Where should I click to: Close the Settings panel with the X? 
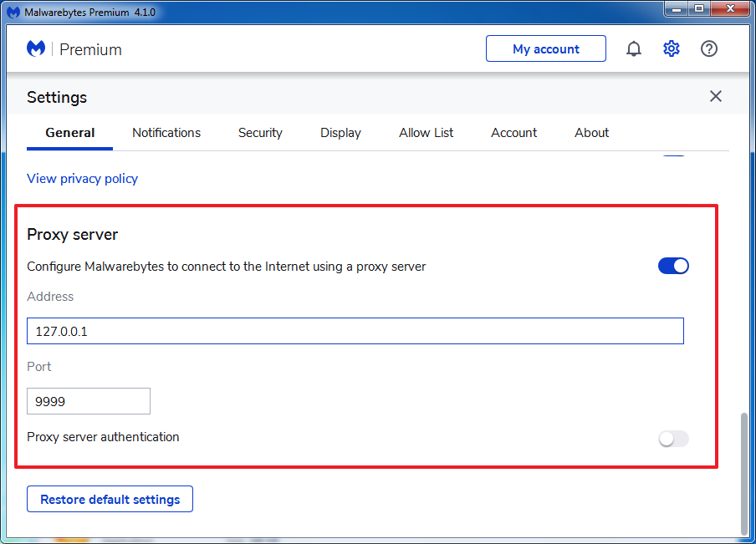pos(716,96)
